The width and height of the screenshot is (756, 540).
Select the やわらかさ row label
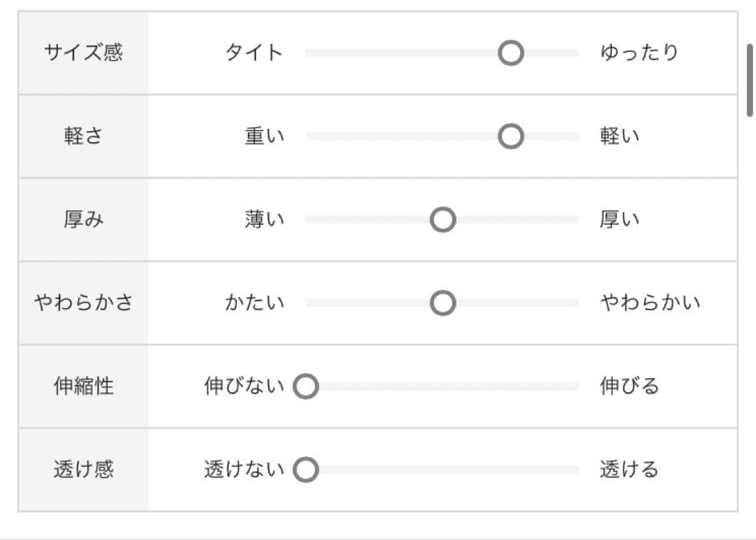(83, 302)
